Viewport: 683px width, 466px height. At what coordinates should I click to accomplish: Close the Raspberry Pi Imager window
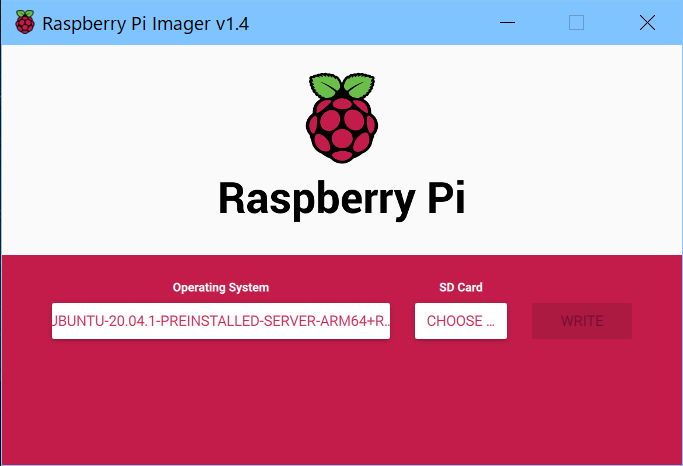click(647, 22)
